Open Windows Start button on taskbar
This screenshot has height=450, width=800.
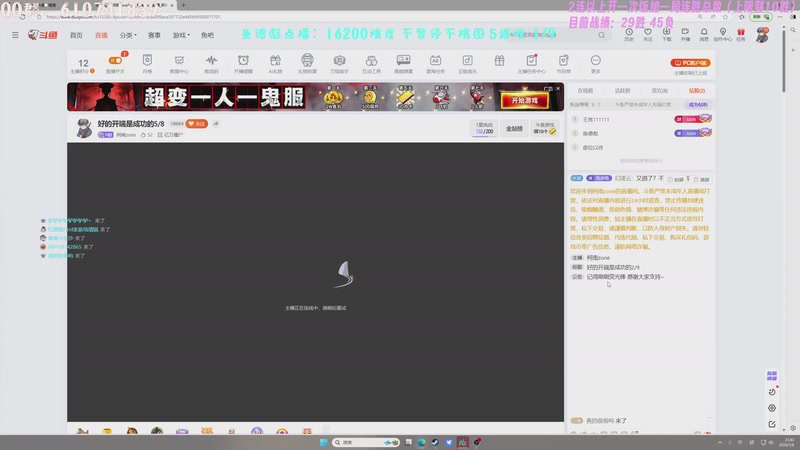[323, 442]
